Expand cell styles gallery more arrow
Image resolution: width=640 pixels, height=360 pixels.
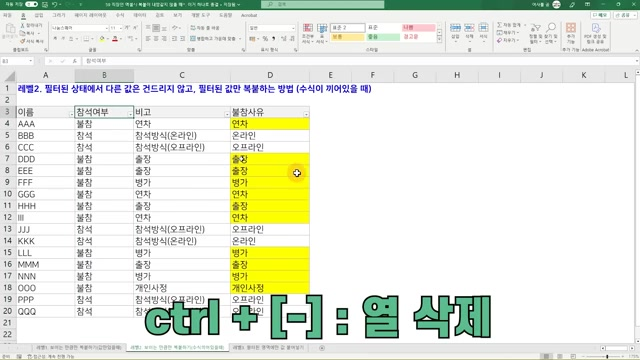pos(440,40)
